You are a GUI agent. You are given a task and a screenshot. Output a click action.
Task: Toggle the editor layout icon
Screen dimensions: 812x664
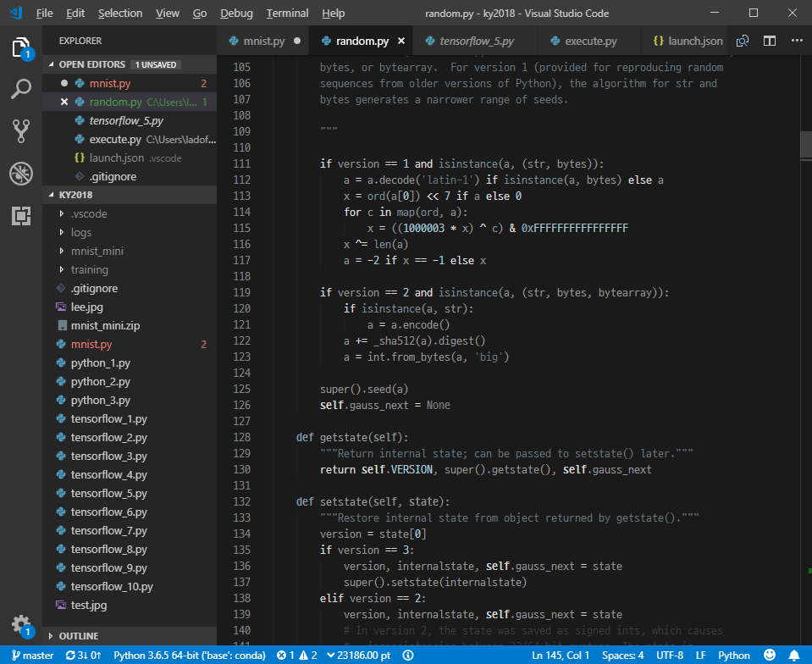pyautogui.click(x=771, y=39)
